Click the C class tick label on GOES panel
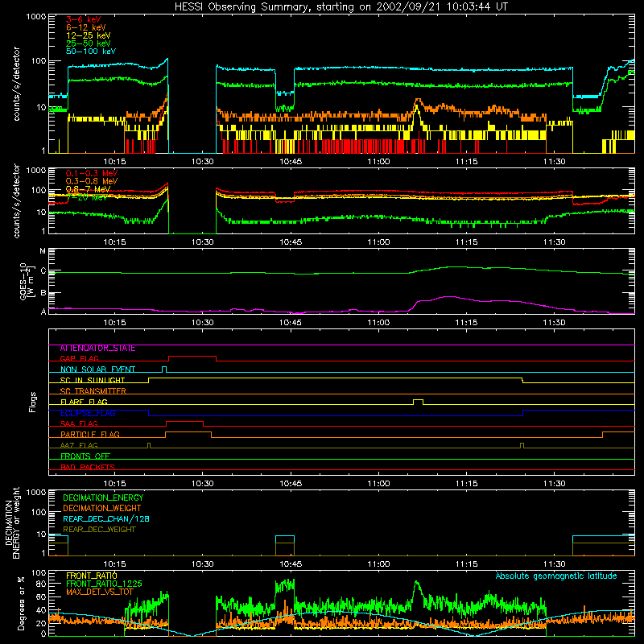The height and width of the screenshot is (644, 644). click(43, 270)
